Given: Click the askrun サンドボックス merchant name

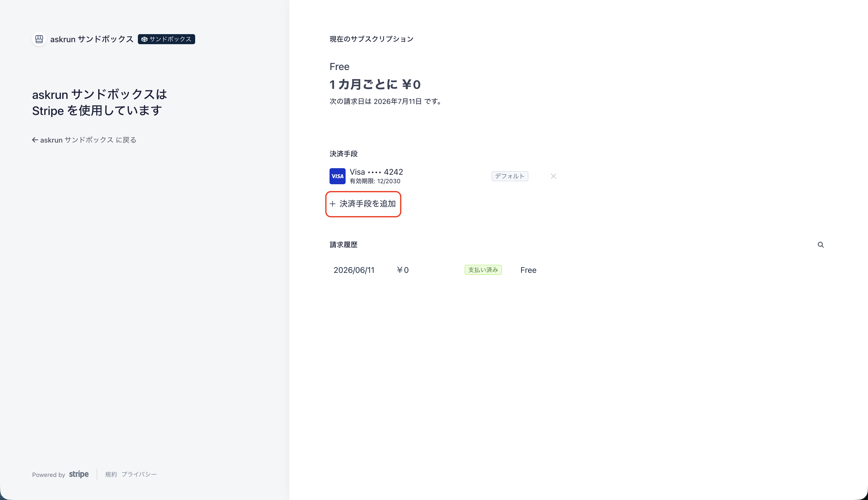Looking at the screenshot, I should click(92, 39).
